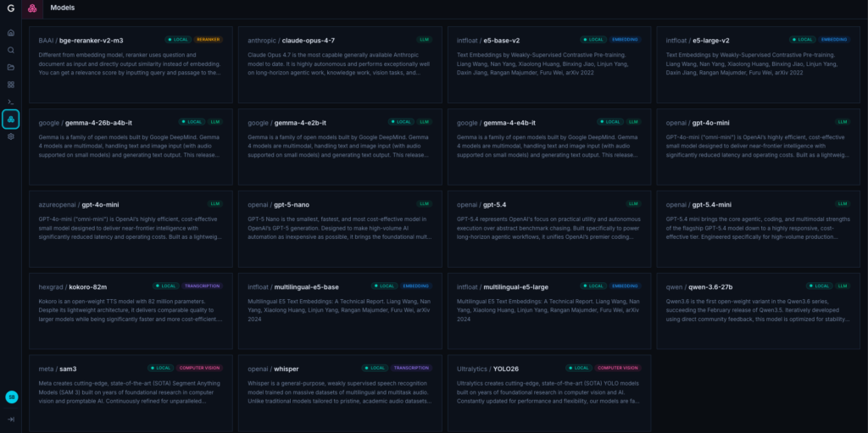This screenshot has height=433, width=868.
Task: Open the folder icon in the sidebar
Action: [10, 68]
